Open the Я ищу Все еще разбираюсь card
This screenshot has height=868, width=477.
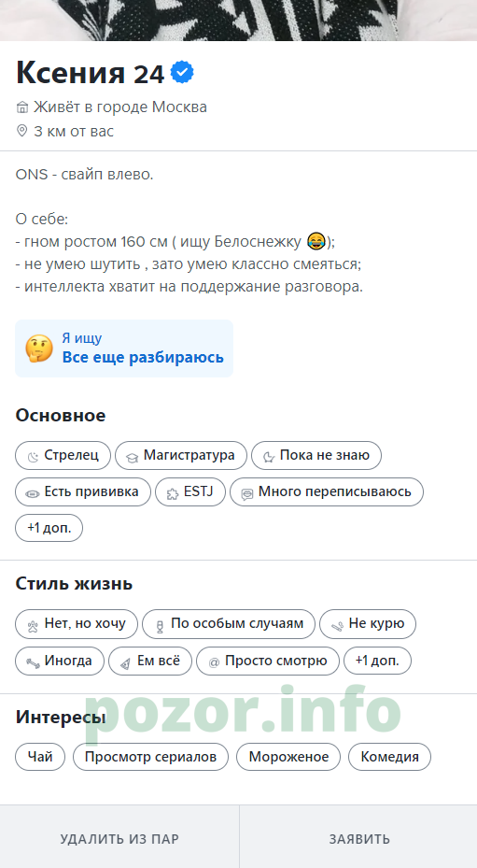point(124,349)
